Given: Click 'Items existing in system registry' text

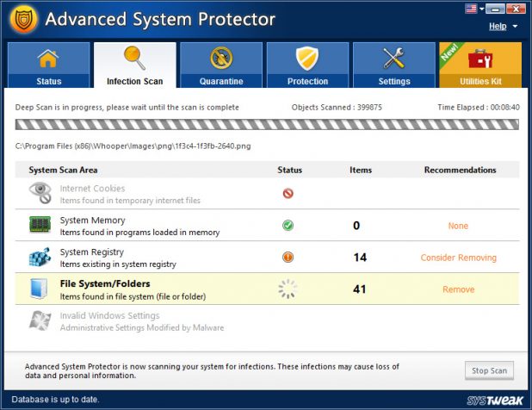Looking at the screenshot, I should click(x=118, y=264).
